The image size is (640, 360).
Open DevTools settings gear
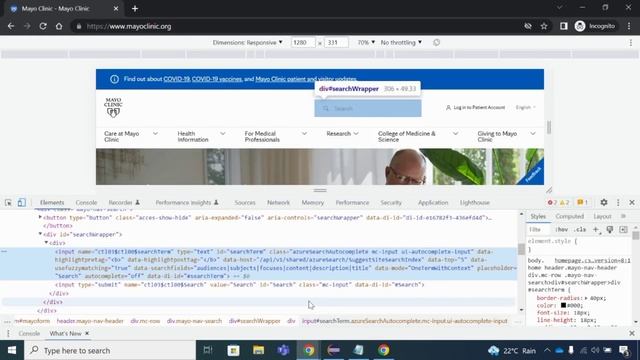click(604, 202)
